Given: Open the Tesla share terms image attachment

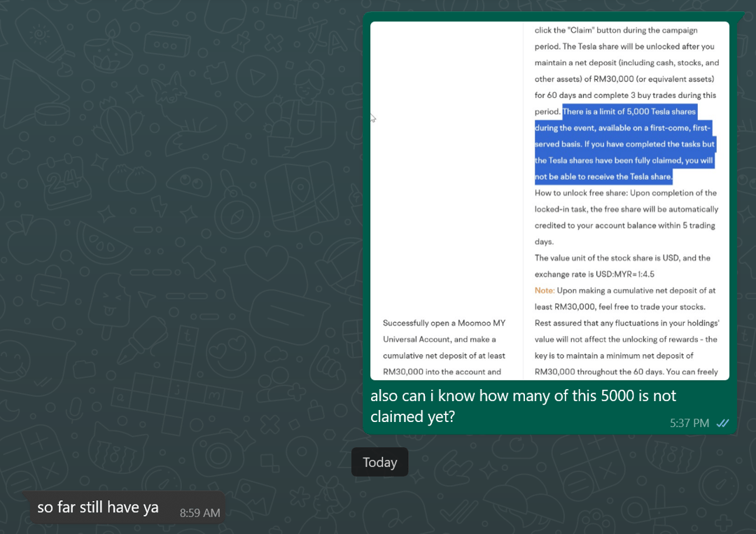Looking at the screenshot, I should click(x=549, y=200).
